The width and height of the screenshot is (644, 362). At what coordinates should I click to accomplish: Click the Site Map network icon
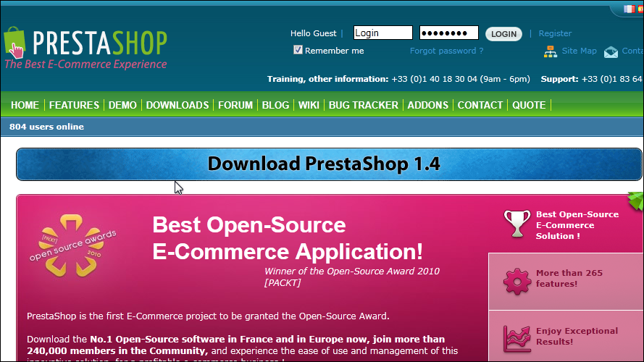(551, 51)
